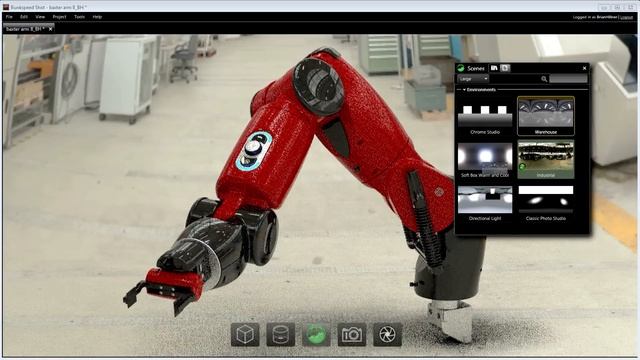The image size is (640, 360).
Task: Click the green Scenes globe icon in panel header
Action: pos(461,68)
